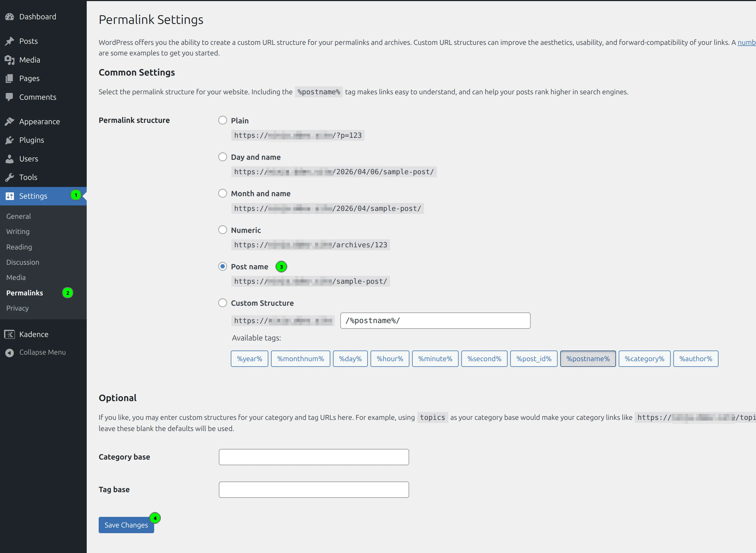The image size is (756, 553).
Task: Click the Dashboard gauge icon
Action: click(x=10, y=17)
